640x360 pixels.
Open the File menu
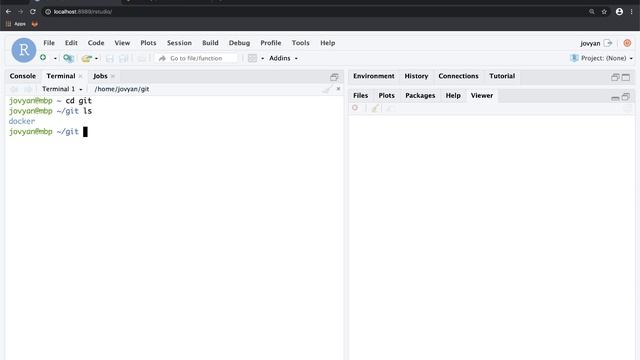(49, 43)
